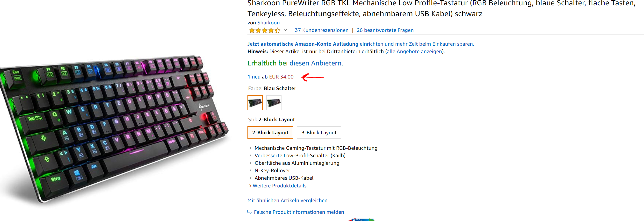Expand the rating breakdown chevron

pyautogui.click(x=285, y=30)
